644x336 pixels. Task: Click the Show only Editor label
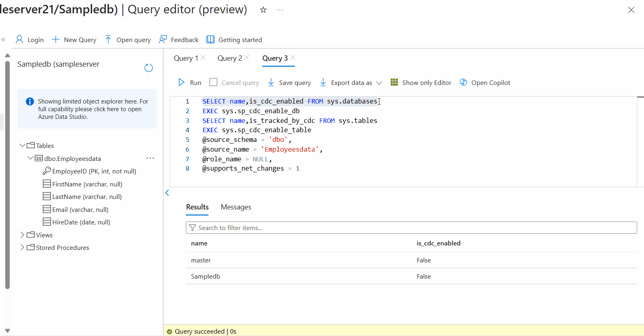tap(427, 82)
